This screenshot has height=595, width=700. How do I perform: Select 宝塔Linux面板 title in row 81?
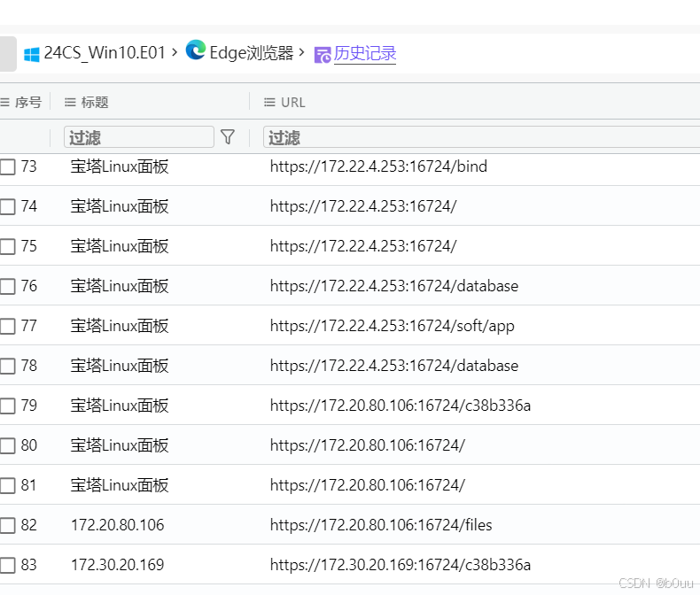click(120, 485)
